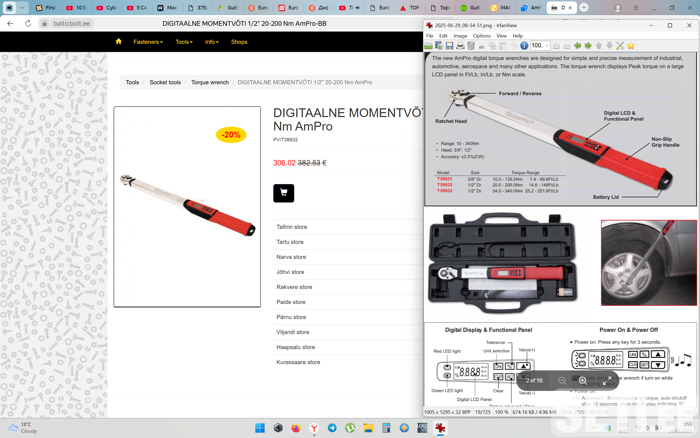The width and height of the screenshot is (700, 438).
Task: Click the Save floppy disk icon in IrfanView
Action: 449,46
